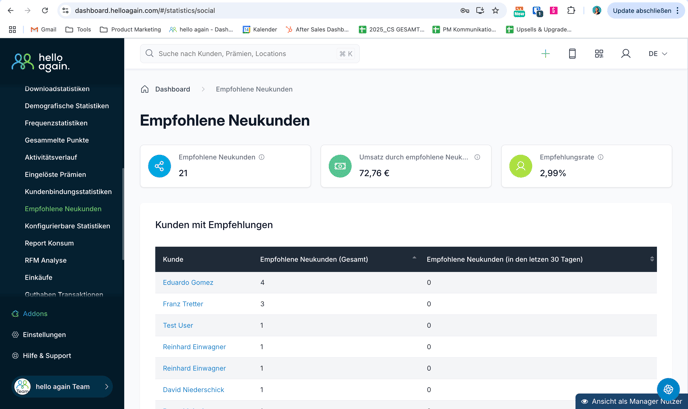
Task: Click the green money icon on Umsatz card
Action: point(340,166)
